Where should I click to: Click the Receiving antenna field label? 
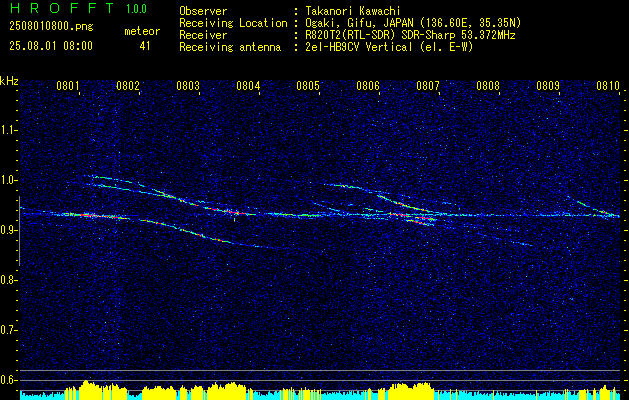(230, 47)
